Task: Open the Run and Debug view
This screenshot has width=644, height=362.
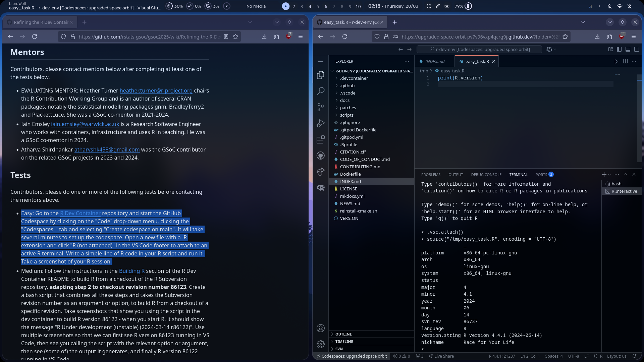Action: coord(321,123)
